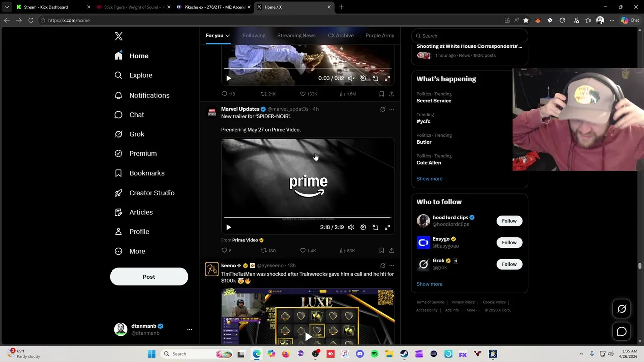Go to Premium page
Viewport: 644px width, 362px height.
pyautogui.click(x=136, y=153)
